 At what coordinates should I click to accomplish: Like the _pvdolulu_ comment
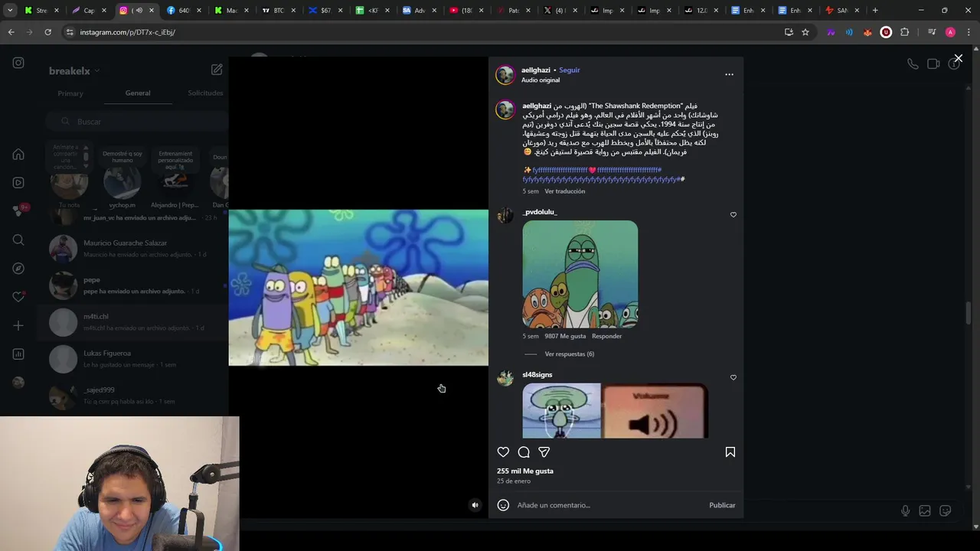click(x=733, y=215)
